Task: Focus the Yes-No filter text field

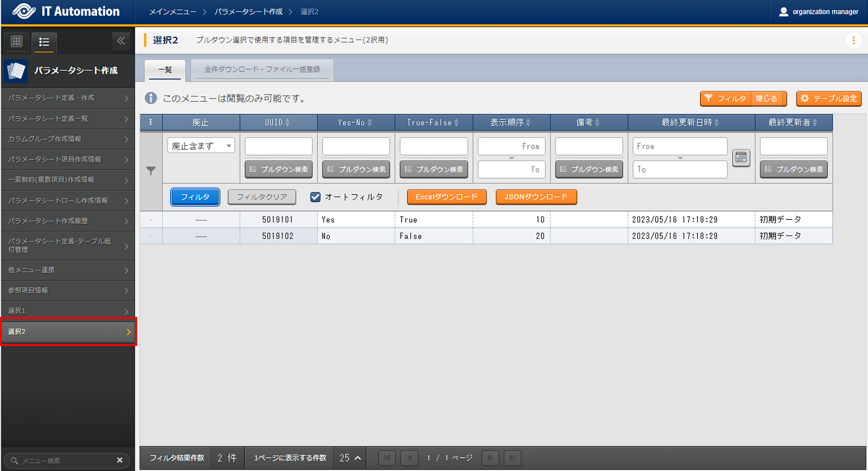Action: point(356,146)
